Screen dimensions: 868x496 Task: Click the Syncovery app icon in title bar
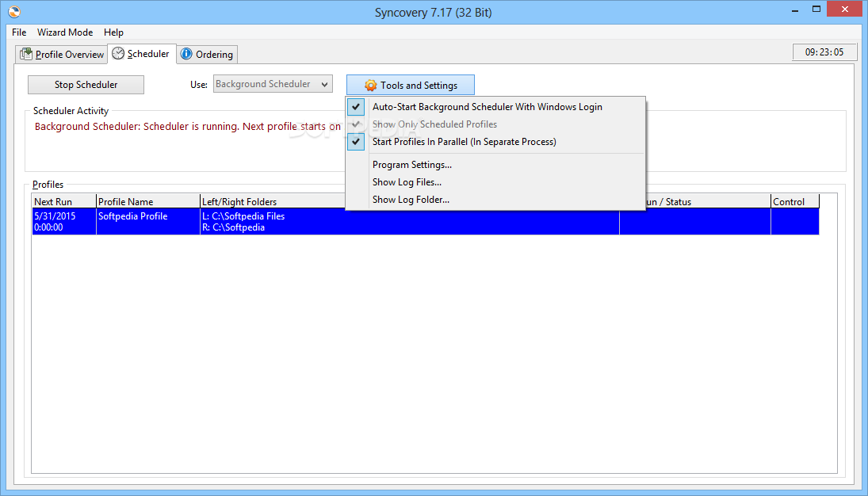click(14, 12)
